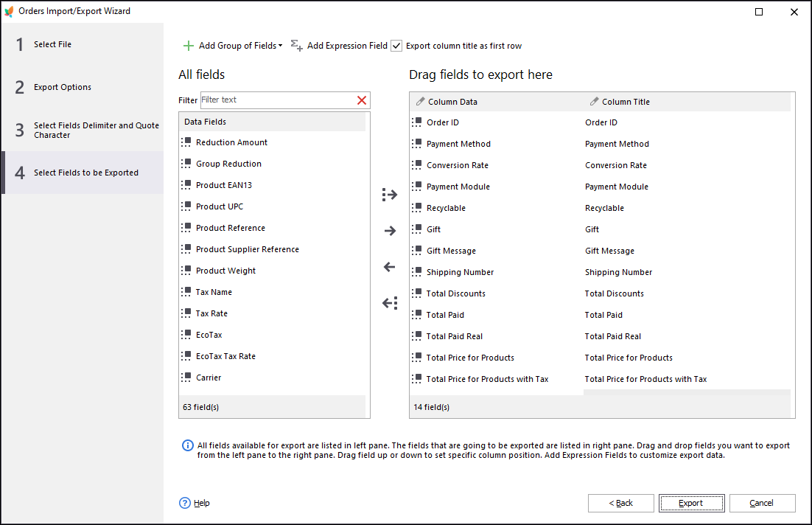Click drag handle icon of Carrier
812x525 pixels.
[186, 378]
